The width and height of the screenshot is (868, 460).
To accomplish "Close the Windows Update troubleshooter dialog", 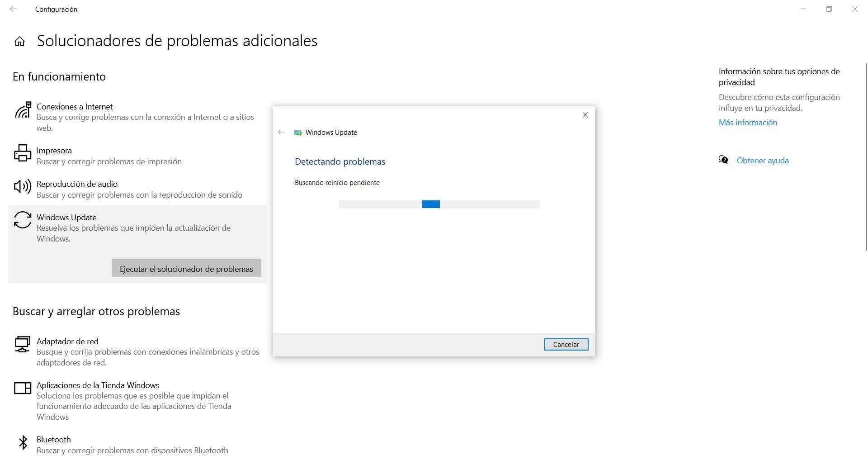I will [x=585, y=115].
